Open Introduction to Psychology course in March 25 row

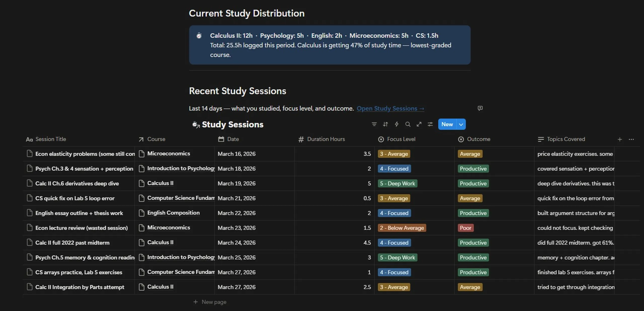(x=181, y=257)
